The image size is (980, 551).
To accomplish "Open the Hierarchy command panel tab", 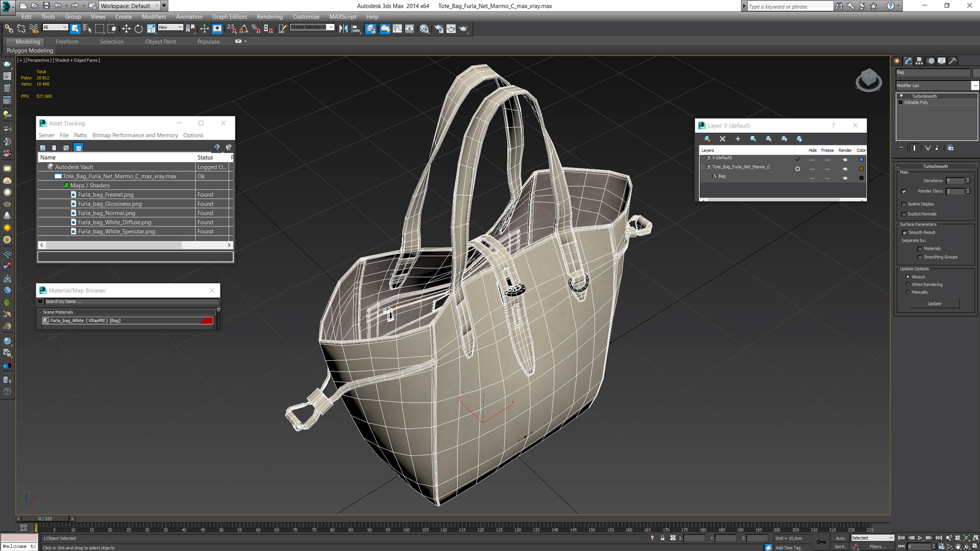I will point(919,61).
